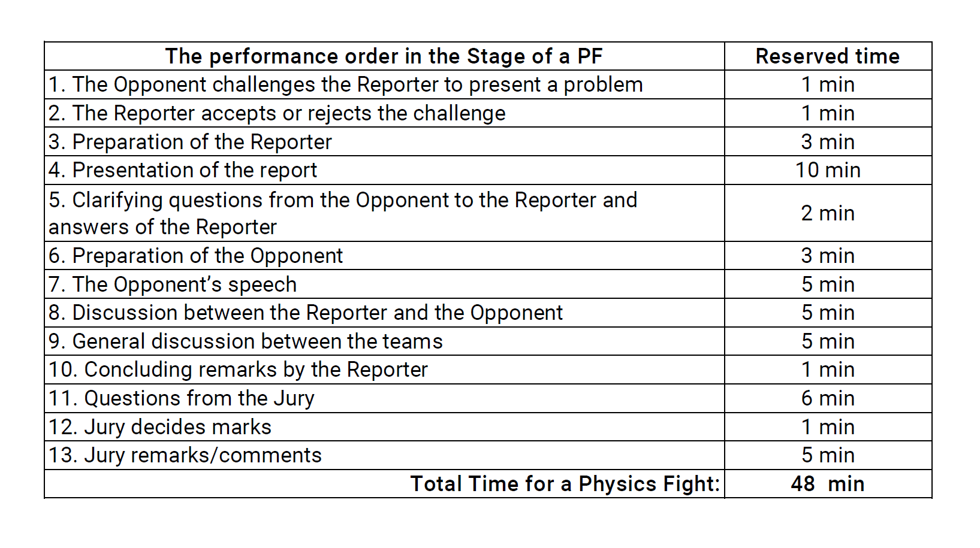Image resolution: width=980 pixels, height=548 pixels.
Task: Click 'Preparation of the Opponent' cell
Action: (x=384, y=256)
